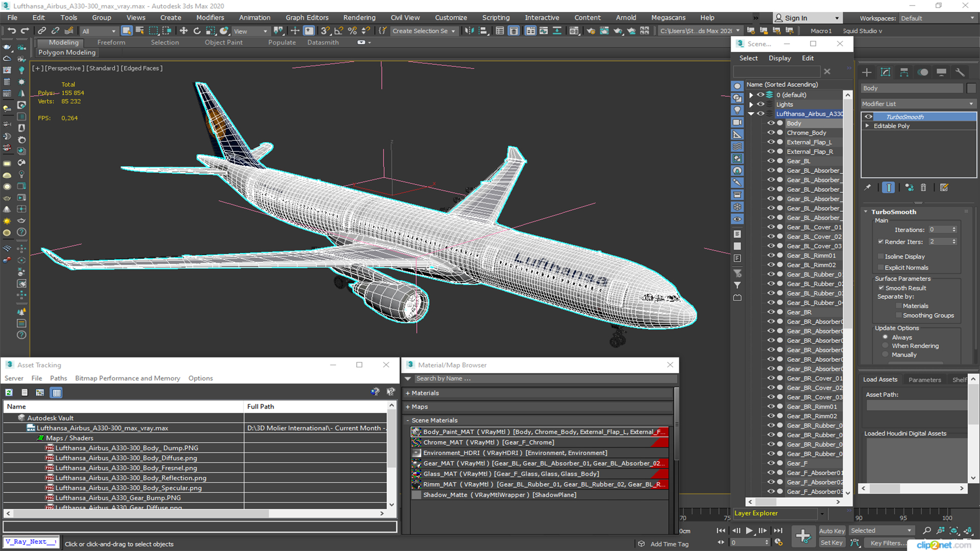Toggle the Smooth Result checkbox
This screenshot has height=551, width=980.
[881, 288]
